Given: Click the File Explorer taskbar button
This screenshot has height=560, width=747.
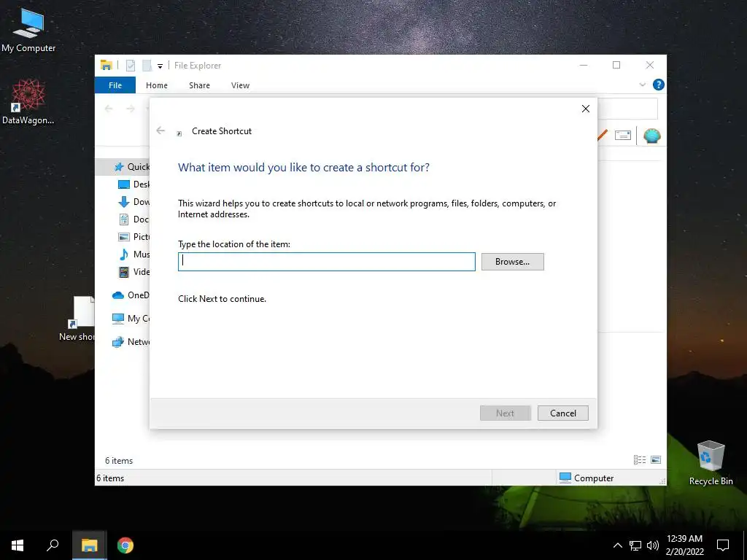Looking at the screenshot, I should tap(89, 545).
